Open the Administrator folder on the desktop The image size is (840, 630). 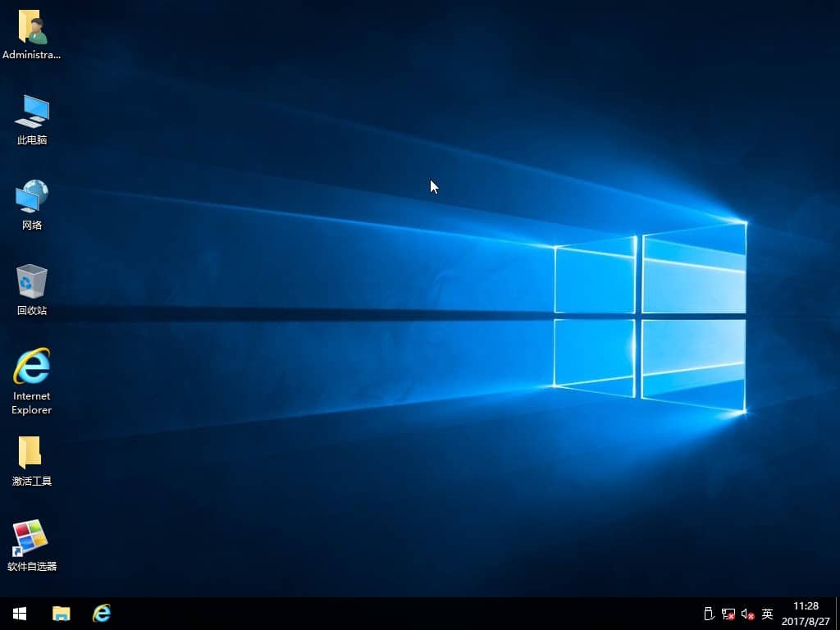tap(31, 29)
